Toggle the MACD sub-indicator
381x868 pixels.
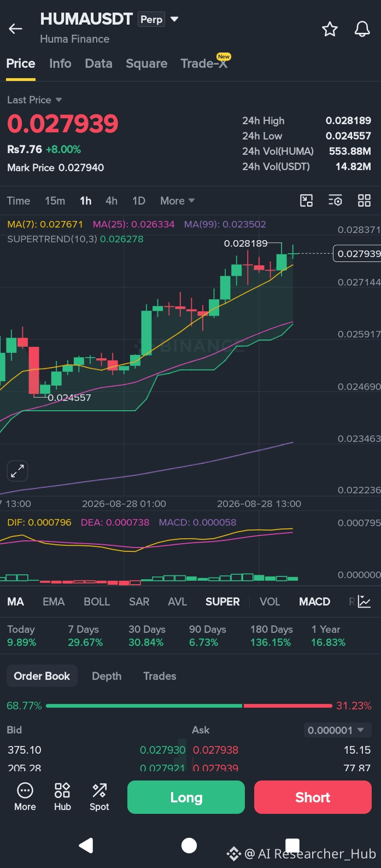click(x=314, y=602)
